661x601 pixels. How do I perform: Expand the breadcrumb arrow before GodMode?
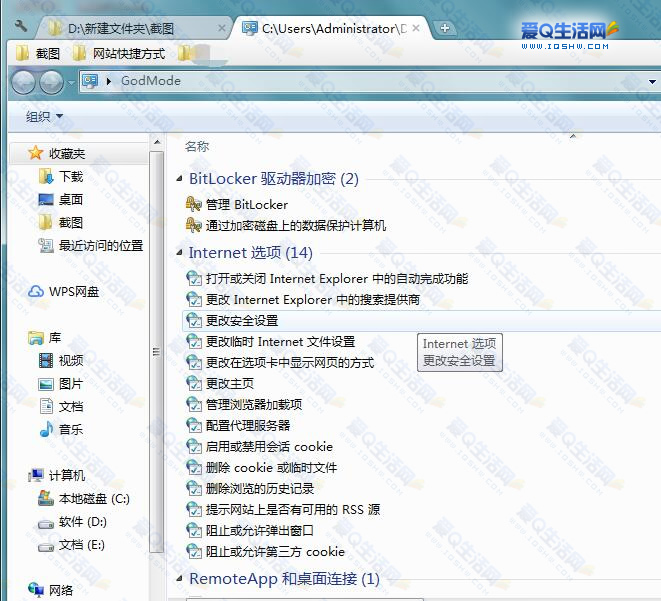pyautogui.click(x=108, y=81)
